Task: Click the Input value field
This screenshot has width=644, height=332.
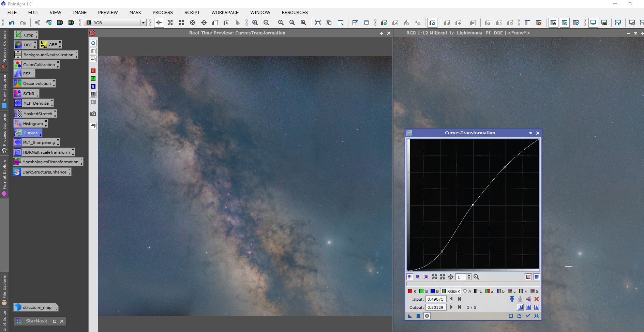Action: tap(436, 299)
